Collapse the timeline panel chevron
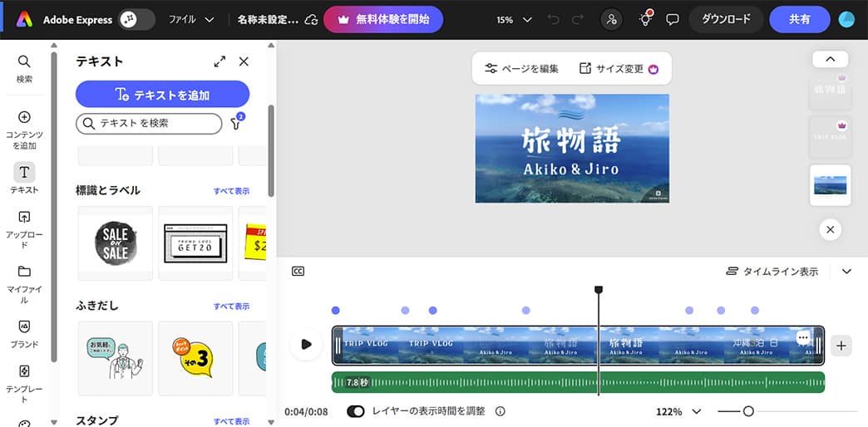Image resolution: width=868 pixels, height=427 pixels. [x=846, y=272]
